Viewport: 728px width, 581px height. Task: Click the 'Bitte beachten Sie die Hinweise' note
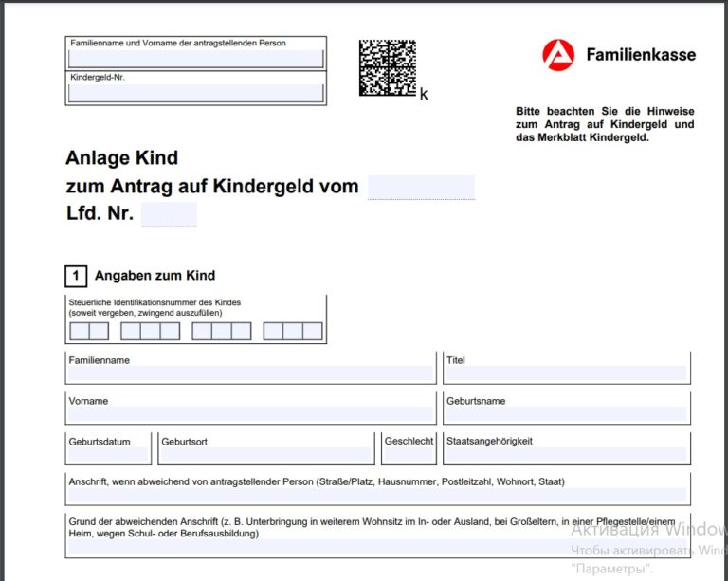(x=605, y=124)
